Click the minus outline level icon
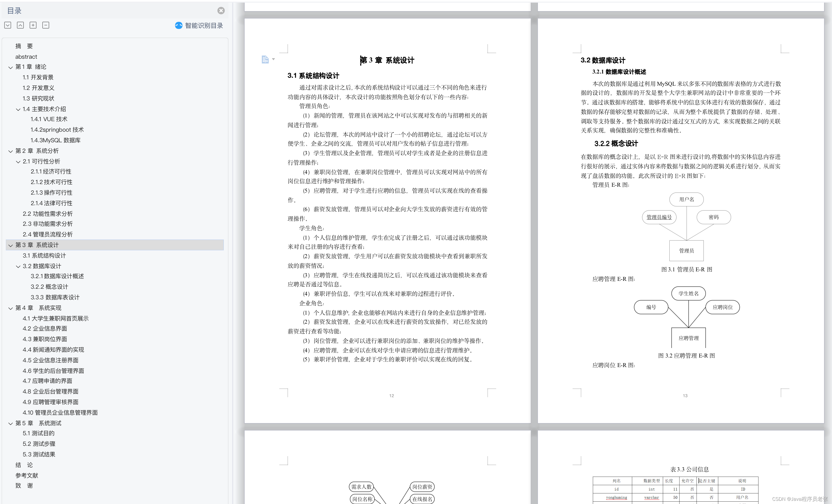The width and height of the screenshot is (832, 504). point(45,25)
